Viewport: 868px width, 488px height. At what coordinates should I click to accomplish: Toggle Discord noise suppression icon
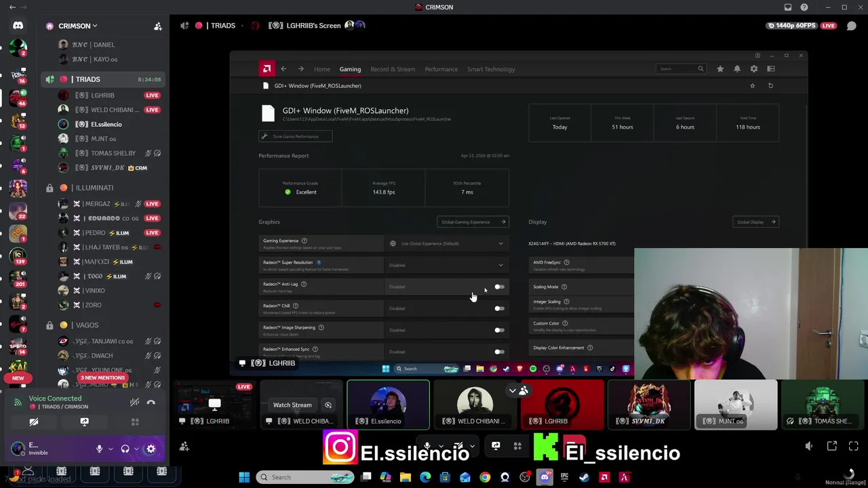tap(134, 403)
